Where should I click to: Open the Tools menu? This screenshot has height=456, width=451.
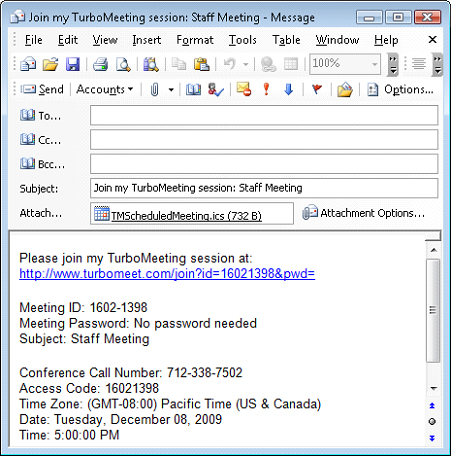pyautogui.click(x=243, y=40)
